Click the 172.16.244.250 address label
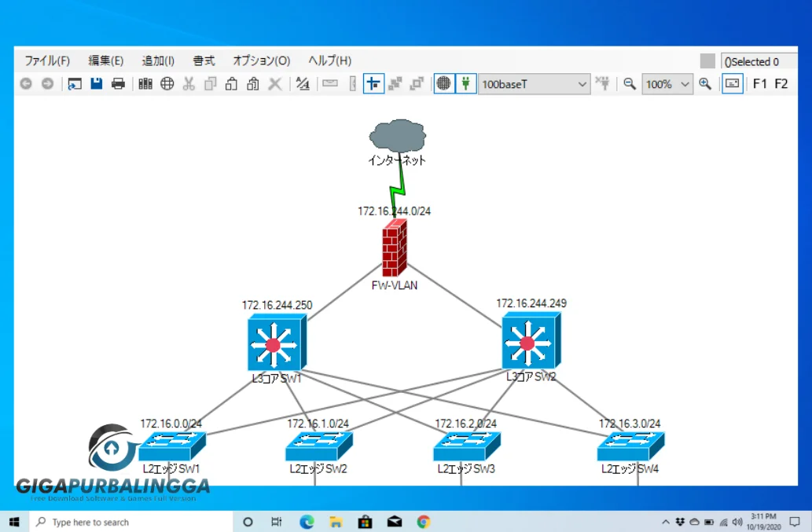Image resolution: width=812 pixels, height=532 pixels. click(277, 306)
